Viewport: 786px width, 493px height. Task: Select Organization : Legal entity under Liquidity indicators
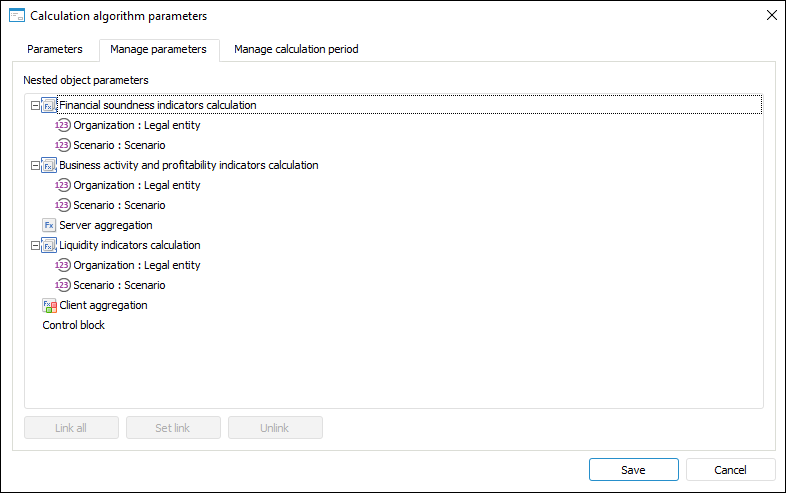point(136,265)
